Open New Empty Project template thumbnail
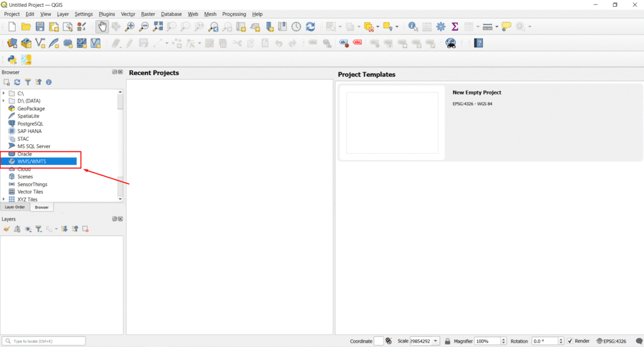This screenshot has width=644, height=347. click(x=392, y=123)
